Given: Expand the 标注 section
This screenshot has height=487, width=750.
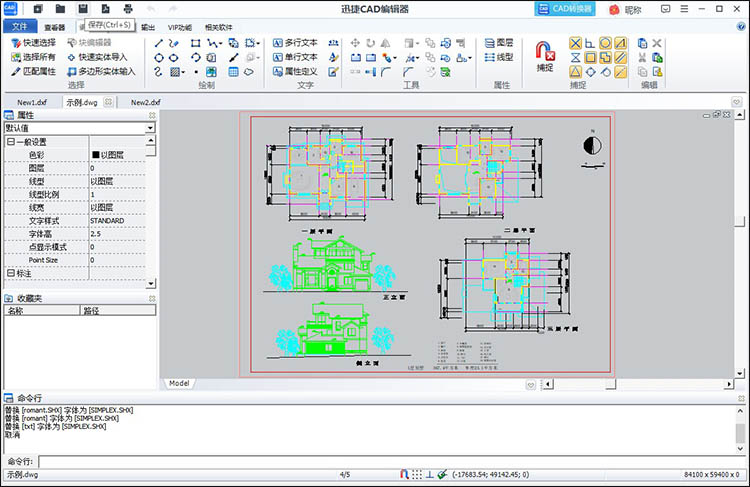Looking at the screenshot, I should 11,273.
